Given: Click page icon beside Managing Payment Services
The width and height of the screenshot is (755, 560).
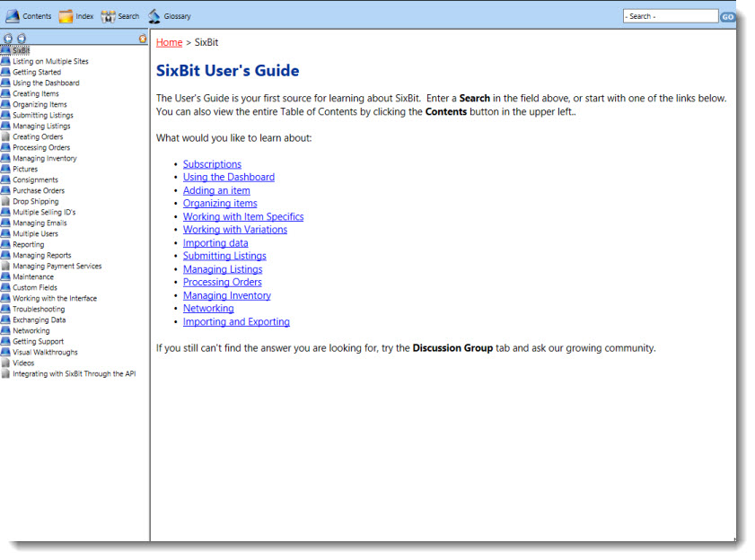Looking at the screenshot, I should tap(5, 266).
